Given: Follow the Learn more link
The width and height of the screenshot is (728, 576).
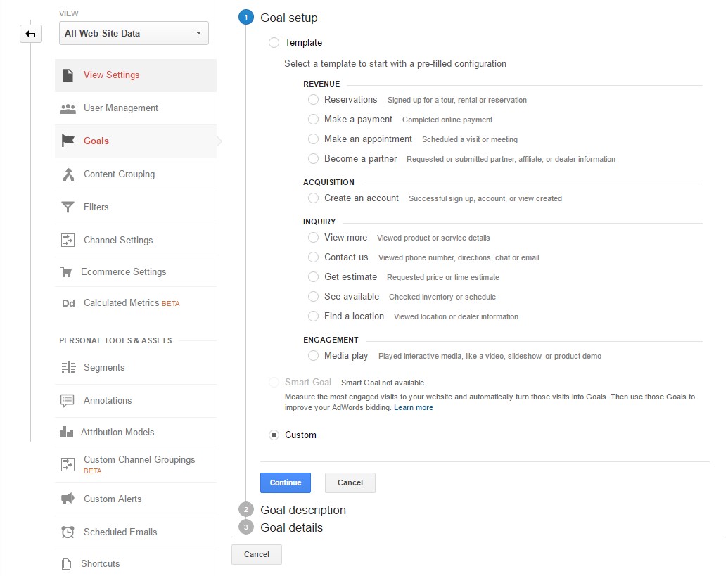Looking at the screenshot, I should tap(414, 407).
